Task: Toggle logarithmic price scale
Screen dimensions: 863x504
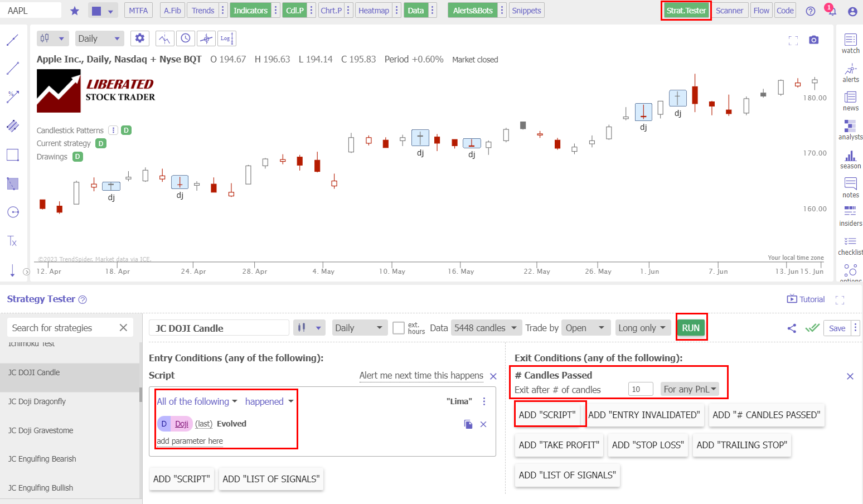Action: 226,38
